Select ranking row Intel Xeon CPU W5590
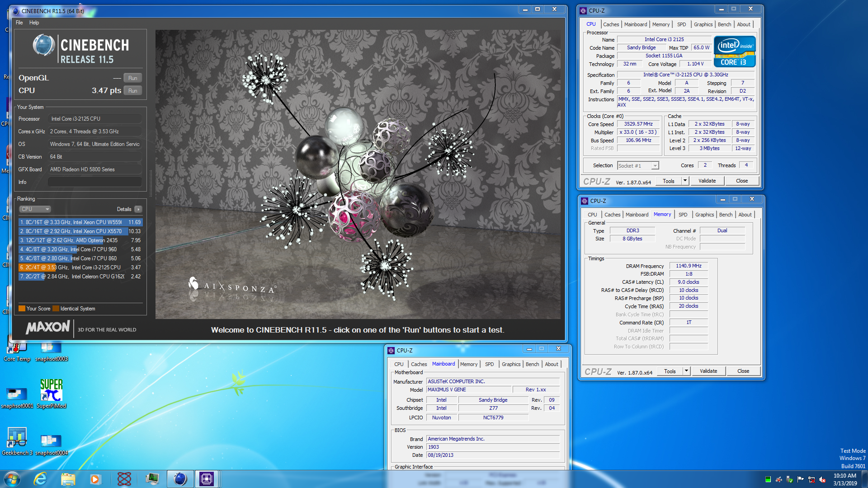This screenshot has height=488, width=868. [x=80, y=222]
